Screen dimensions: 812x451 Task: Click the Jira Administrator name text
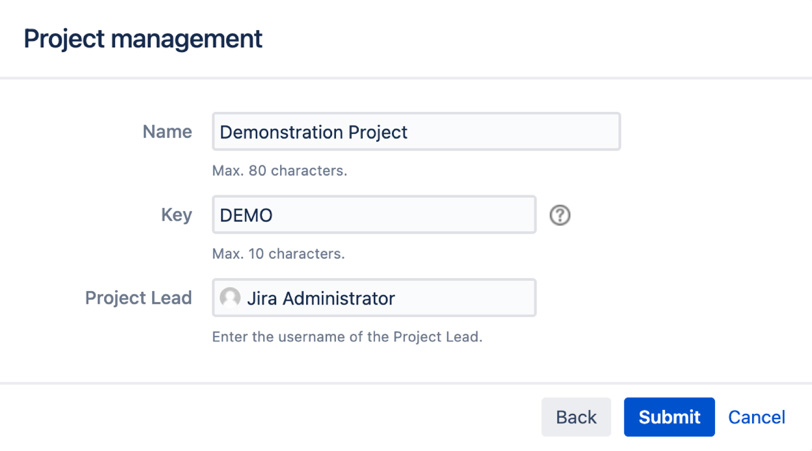pos(321,298)
